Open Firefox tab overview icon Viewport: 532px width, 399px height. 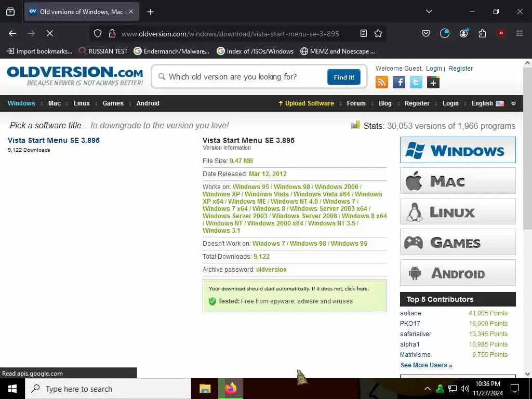pyautogui.click(x=10, y=11)
